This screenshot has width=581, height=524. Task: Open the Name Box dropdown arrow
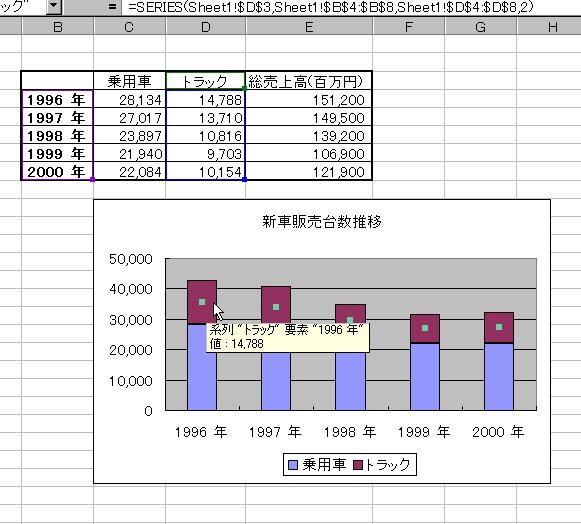click(54, 6)
